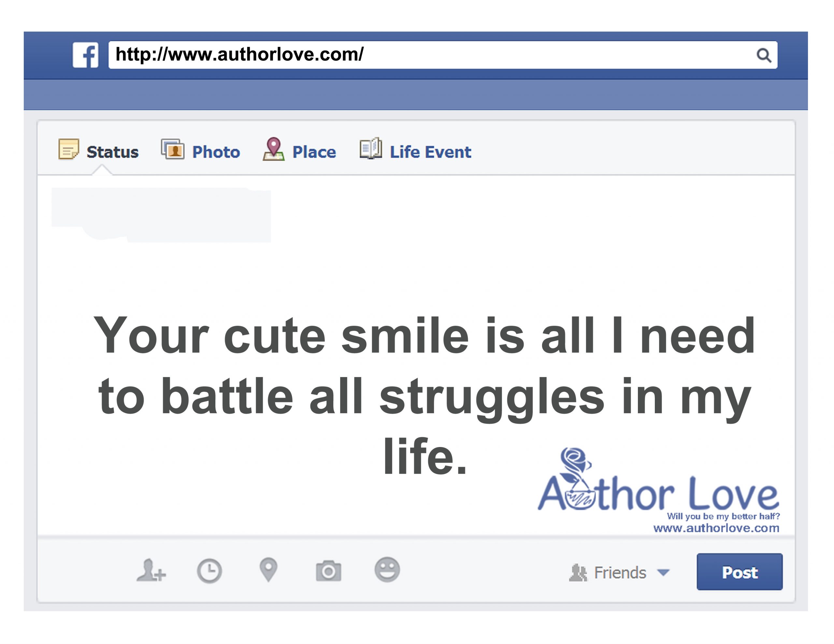Click the www.authorlove.com link
The width and height of the screenshot is (834, 644).
[x=716, y=528]
